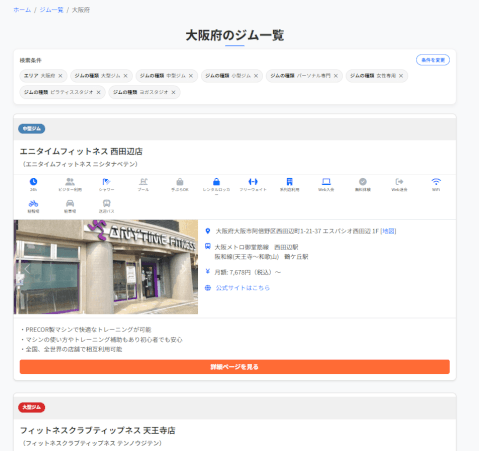Click the WiFi signal icon
479x451 pixels.
[436, 182]
